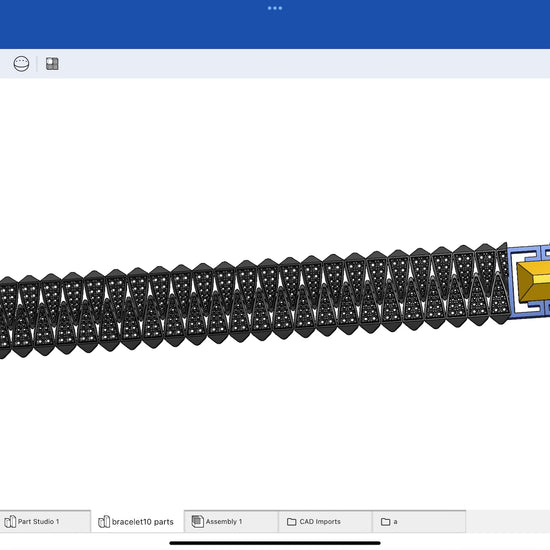Tap the CAD Imports folder icon
This screenshot has height=550, width=550.
click(291, 522)
